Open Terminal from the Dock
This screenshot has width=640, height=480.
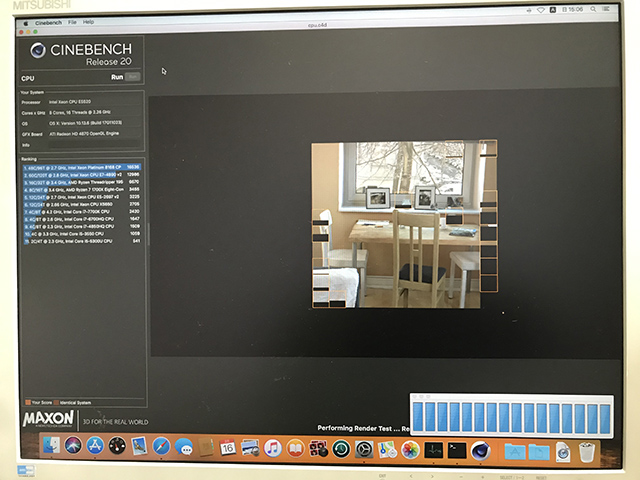point(457,451)
